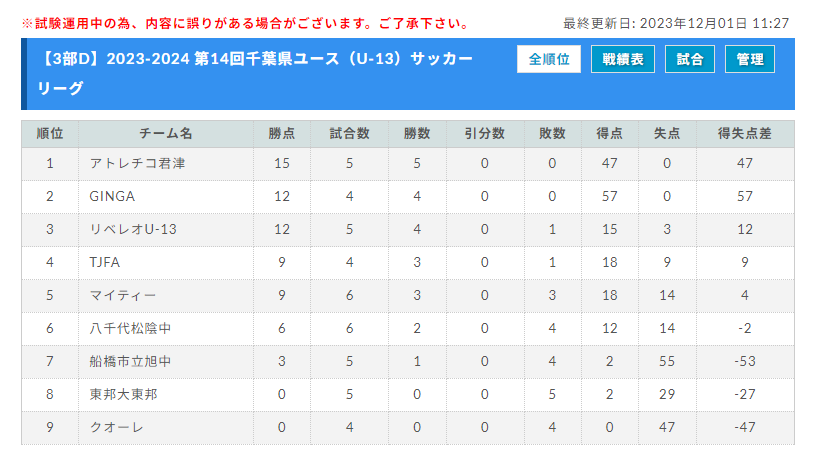The width and height of the screenshot is (816, 465).
Task: Select the マイティー team name
Action: coord(123,295)
